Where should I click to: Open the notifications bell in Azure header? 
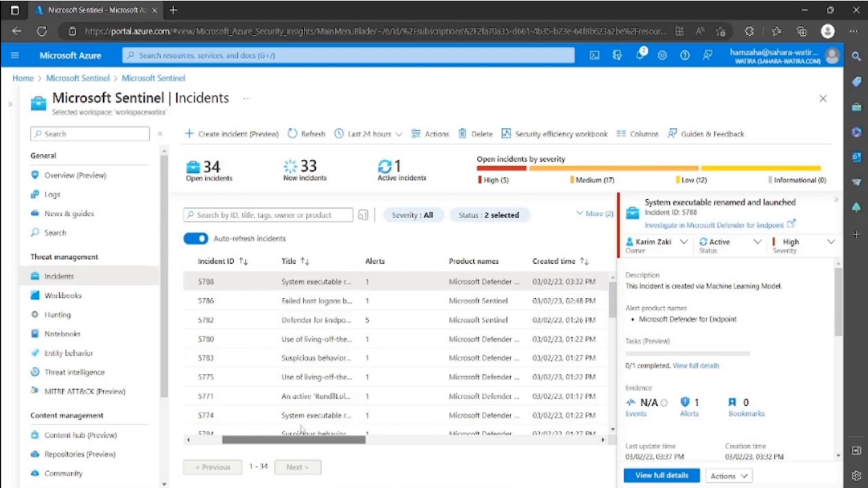[x=640, y=56]
